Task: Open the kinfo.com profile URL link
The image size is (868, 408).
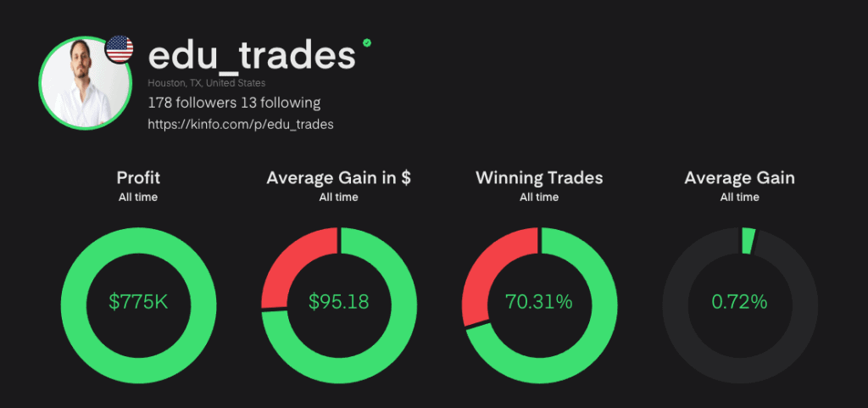Action: click(x=240, y=125)
